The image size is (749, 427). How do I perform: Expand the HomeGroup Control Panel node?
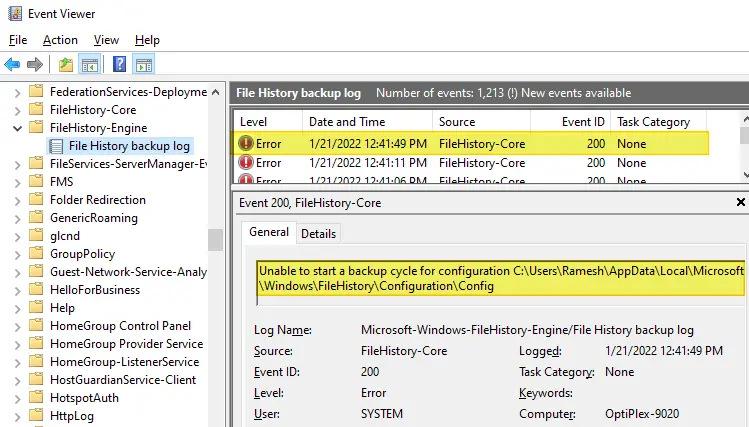[x=18, y=327]
